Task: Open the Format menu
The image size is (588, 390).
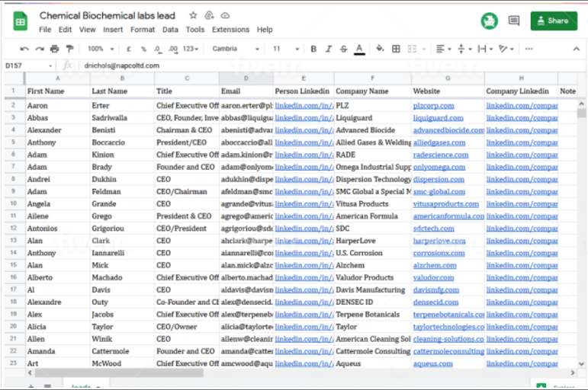Action: (143, 30)
